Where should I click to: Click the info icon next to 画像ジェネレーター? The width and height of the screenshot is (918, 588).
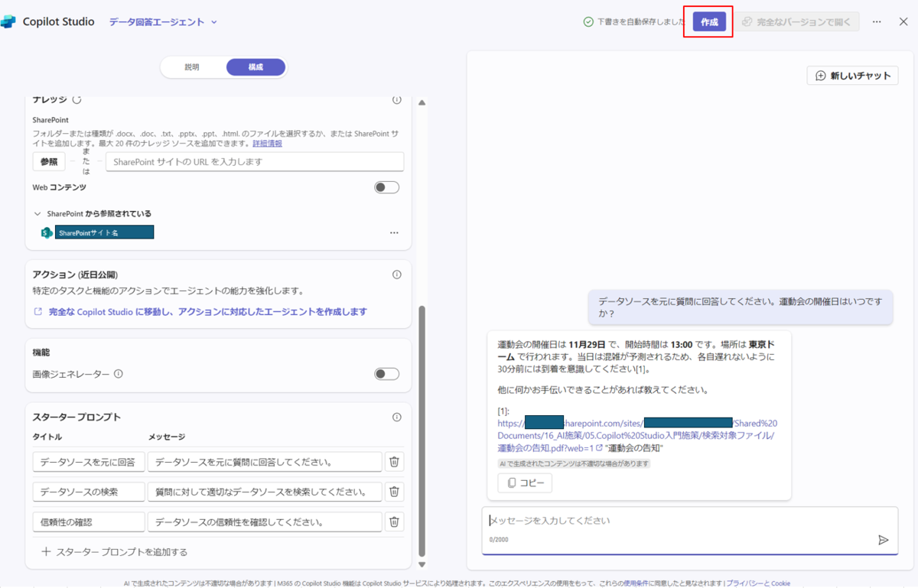[119, 375]
